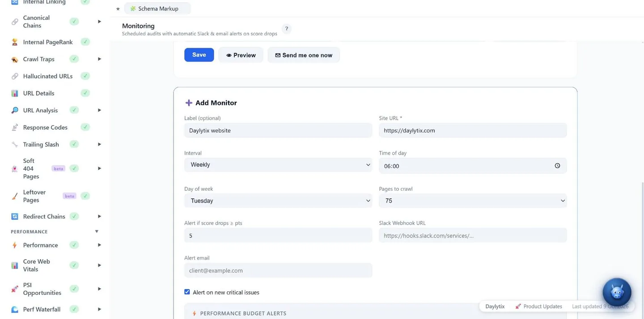Screen dimensions: 644x319
Task: Click the Soft 404 Pages icon
Action: (15, 168)
